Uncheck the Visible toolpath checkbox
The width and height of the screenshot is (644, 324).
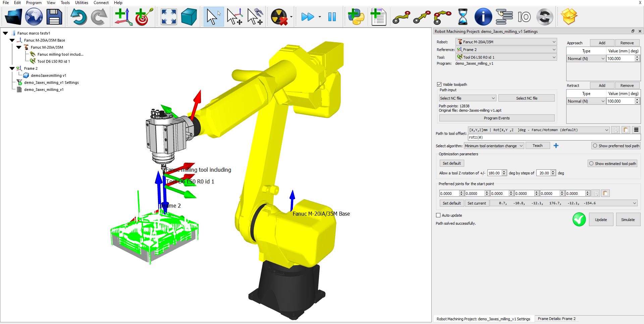click(x=439, y=85)
